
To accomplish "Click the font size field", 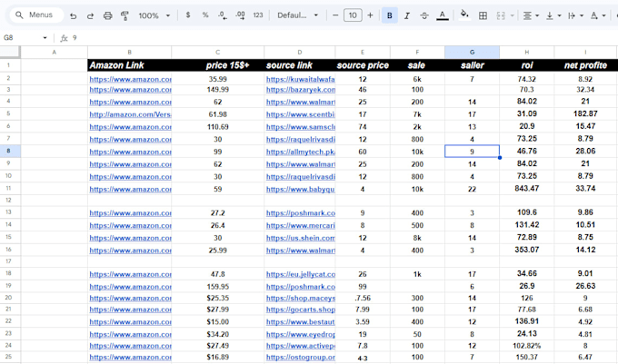I will coord(353,15).
